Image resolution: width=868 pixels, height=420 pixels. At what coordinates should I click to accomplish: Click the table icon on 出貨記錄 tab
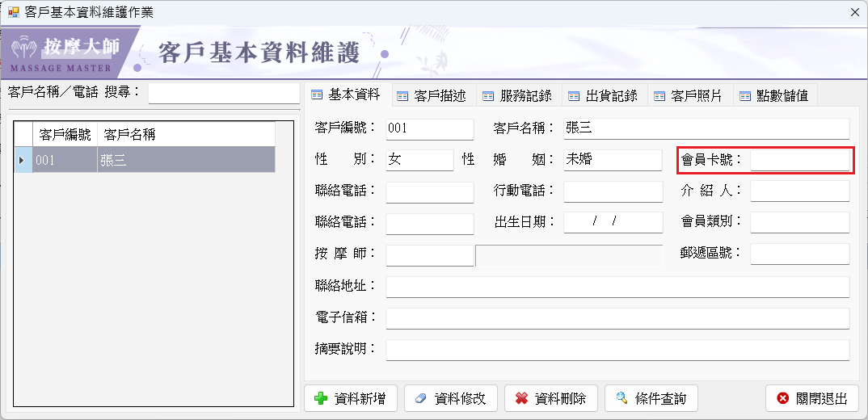click(x=574, y=96)
